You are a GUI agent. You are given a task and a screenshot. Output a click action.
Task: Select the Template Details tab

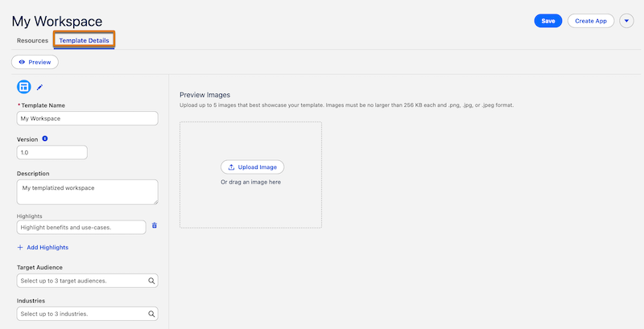pos(85,40)
